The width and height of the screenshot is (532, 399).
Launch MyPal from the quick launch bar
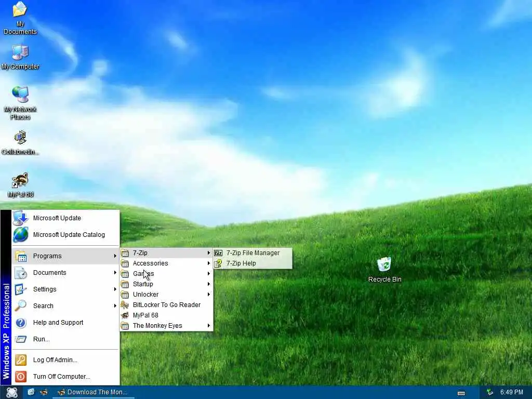[x=44, y=392]
